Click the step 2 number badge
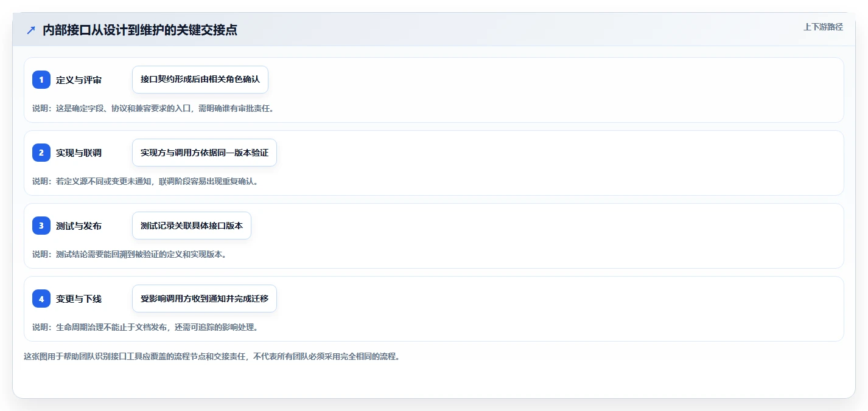The height and width of the screenshot is (411, 868). (x=41, y=153)
